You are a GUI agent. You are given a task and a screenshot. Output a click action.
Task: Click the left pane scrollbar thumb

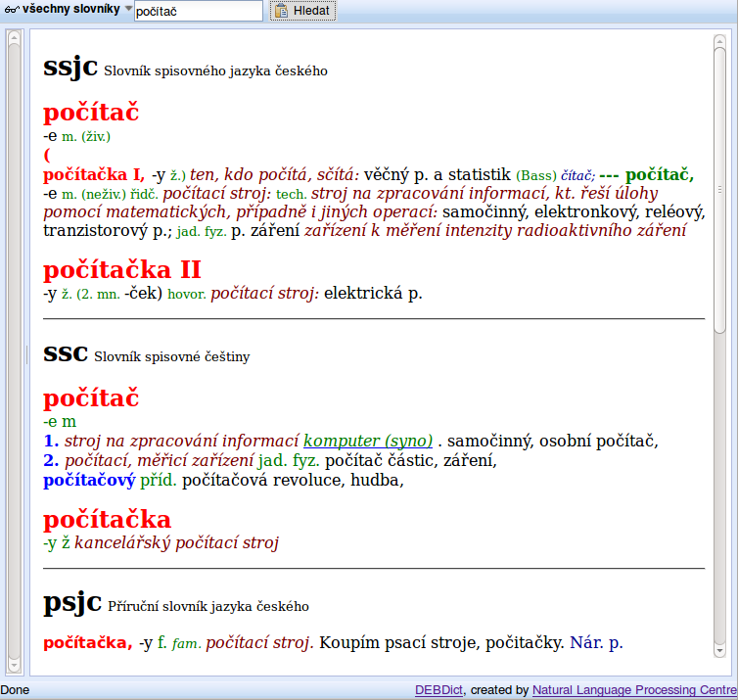coord(14,351)
